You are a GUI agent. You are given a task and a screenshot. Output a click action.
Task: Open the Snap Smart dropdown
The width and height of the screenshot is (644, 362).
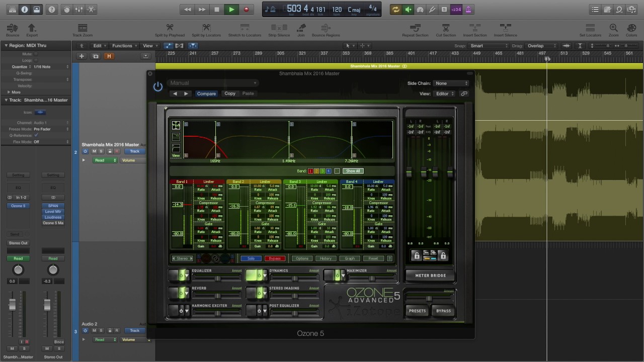489,46
